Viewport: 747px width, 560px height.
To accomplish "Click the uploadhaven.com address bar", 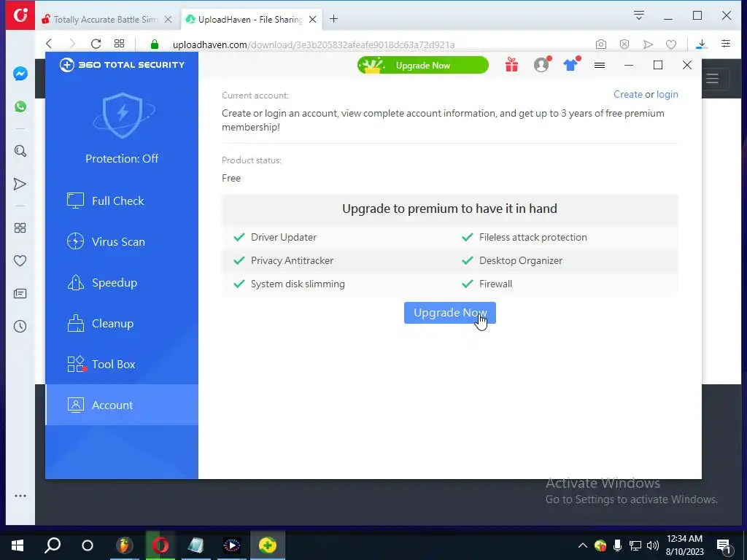I will (x=314, y=44).
